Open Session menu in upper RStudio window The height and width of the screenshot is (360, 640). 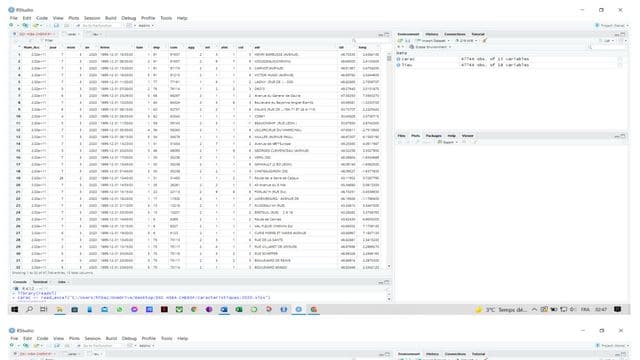coord(92,18)
